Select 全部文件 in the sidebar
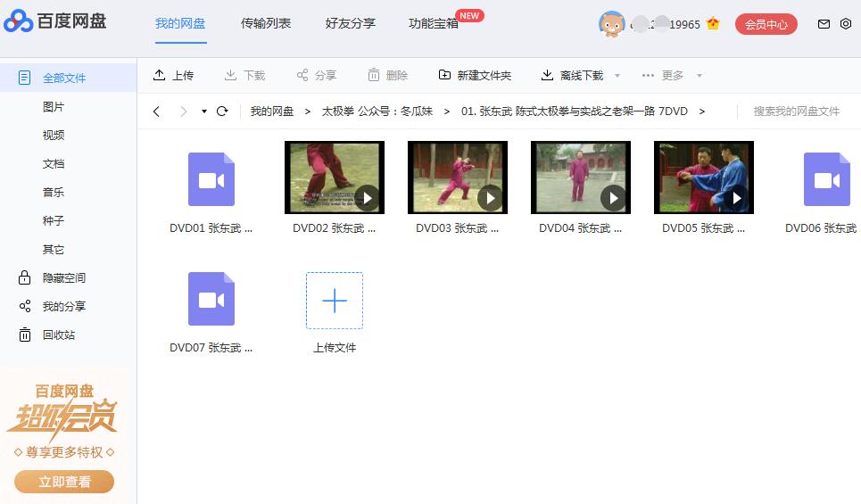 point(68,78)
